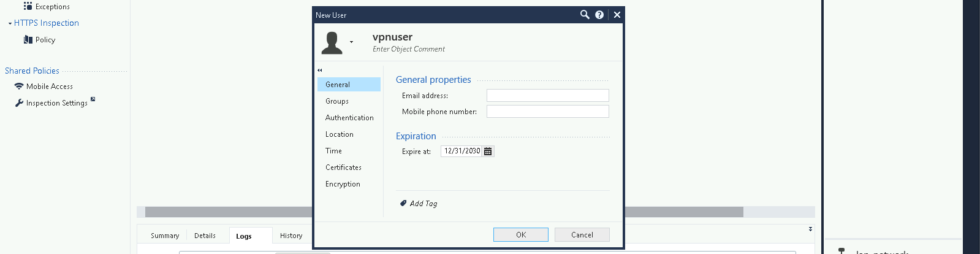
Task: Switch to the Summary tab
Action: [x=165, y=236]
